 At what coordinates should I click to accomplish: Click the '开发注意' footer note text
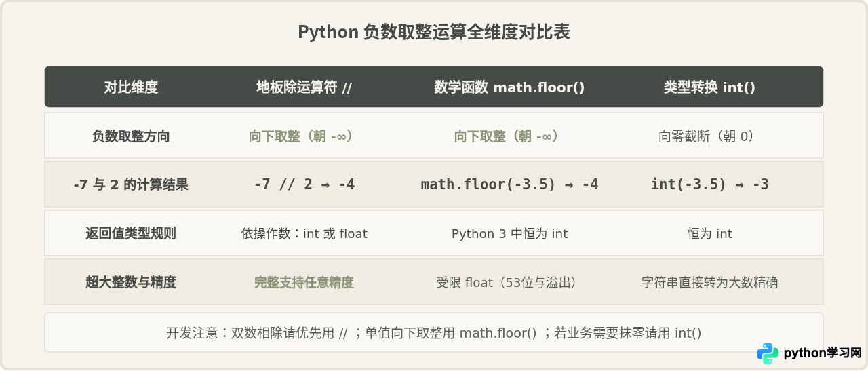[434, 333]
